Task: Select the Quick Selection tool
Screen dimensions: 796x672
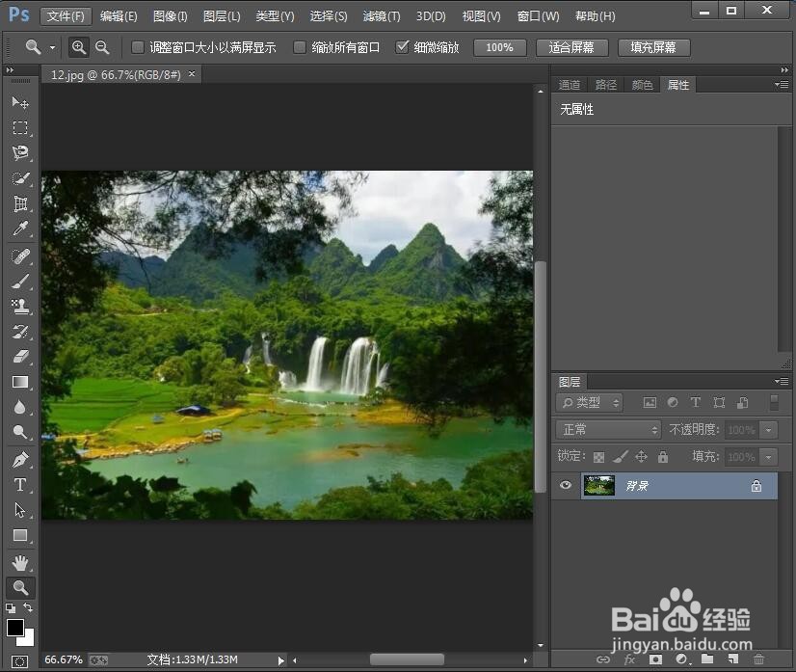Action: [20, 178]
